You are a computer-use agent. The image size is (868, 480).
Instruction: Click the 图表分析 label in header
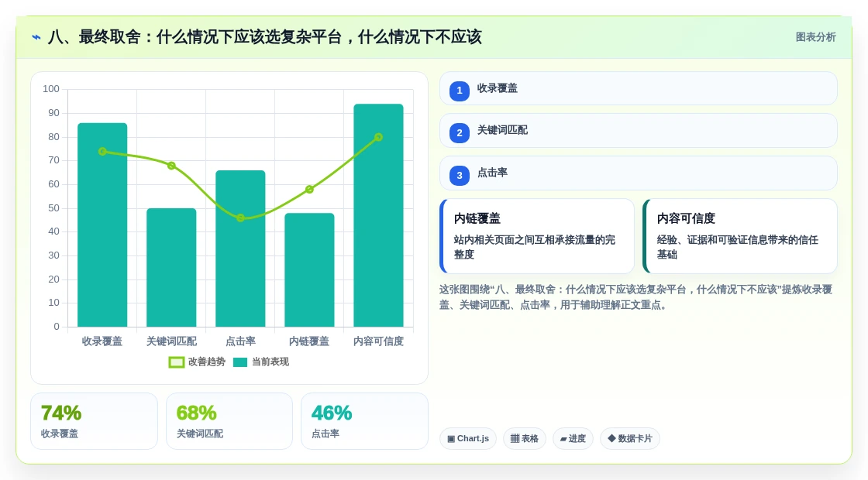pos(815,37)
